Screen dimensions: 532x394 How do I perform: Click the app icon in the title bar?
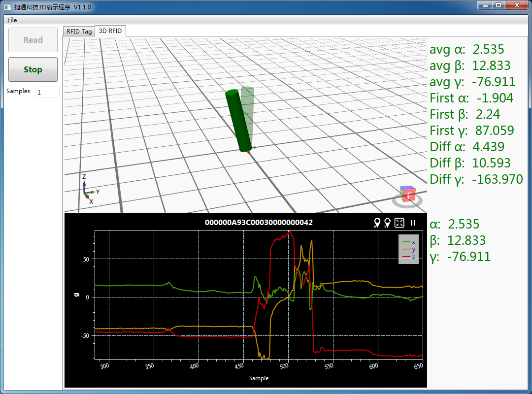click(x=7, y=7)
